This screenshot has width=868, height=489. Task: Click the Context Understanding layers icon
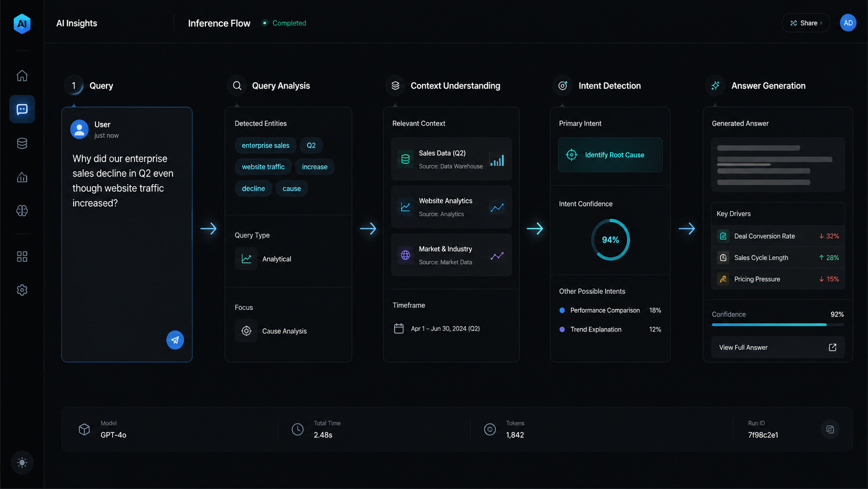tap(396, 86)
